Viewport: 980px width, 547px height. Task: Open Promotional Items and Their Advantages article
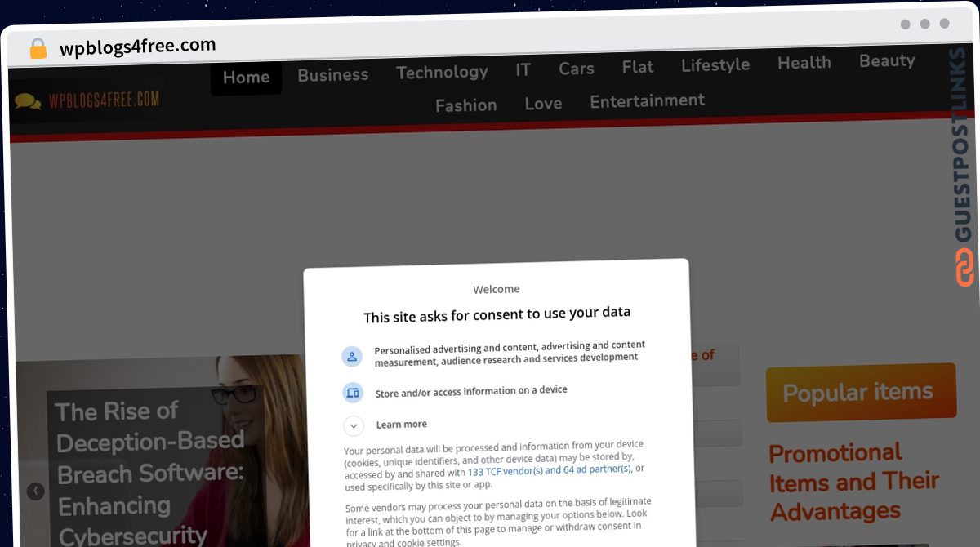[854, 483]
